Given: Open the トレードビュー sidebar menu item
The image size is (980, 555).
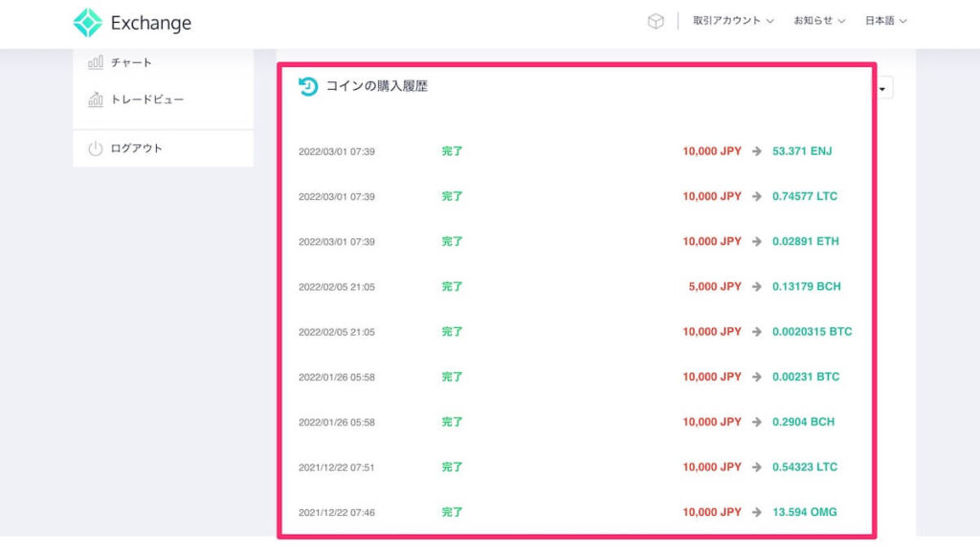Looking at the screenshot, I should click(146, 100).
